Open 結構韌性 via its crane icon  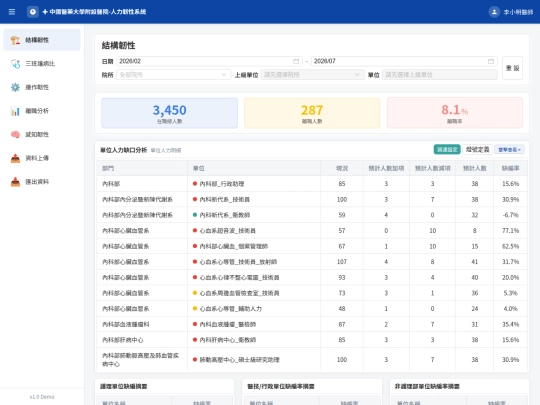coord(15,40)
